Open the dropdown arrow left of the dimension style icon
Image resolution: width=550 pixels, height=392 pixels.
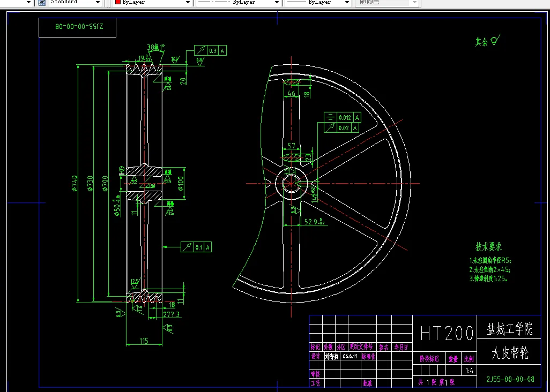pyautogui.click(x=29, y=3)
